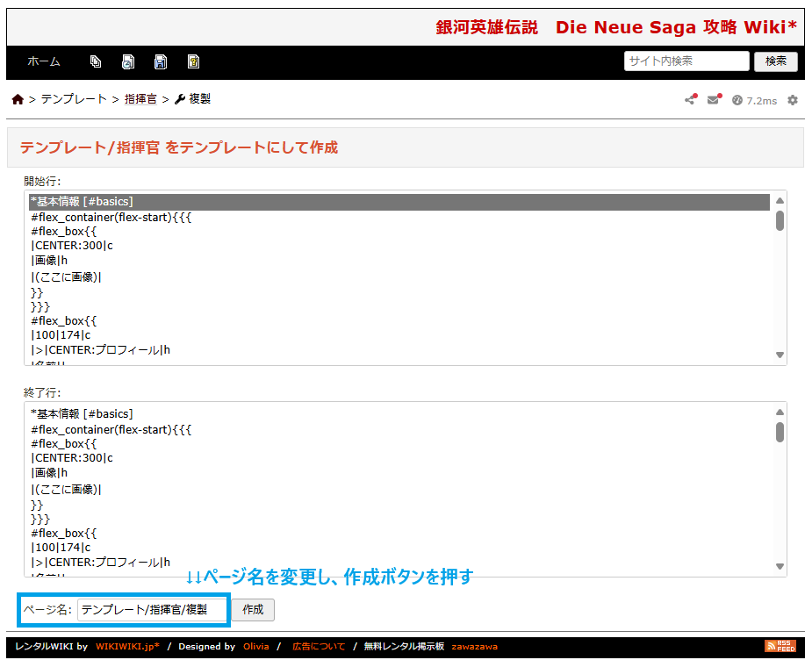Viewport: 812px width, 660px height.
Task: Click scroll-up arrow of 開始行 list
Action: (x=780, y=200)
